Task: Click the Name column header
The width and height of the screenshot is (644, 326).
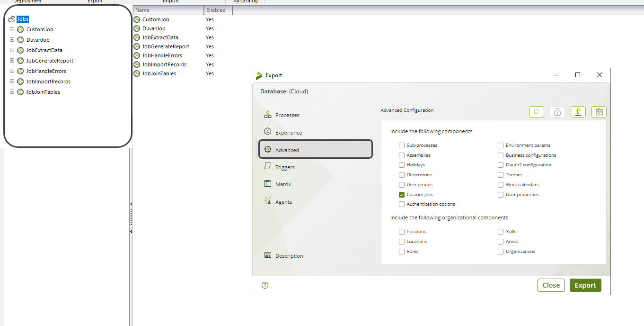Action: pos(168,10)
